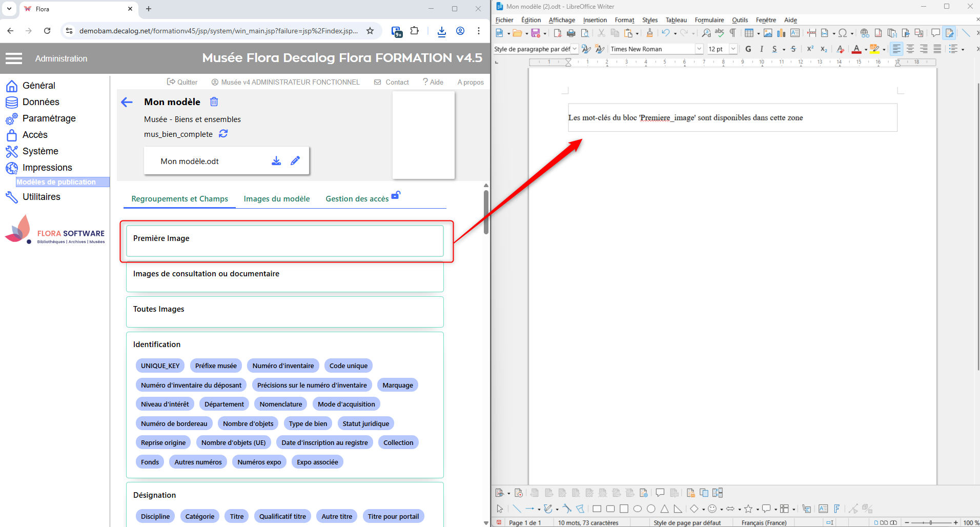
Task: Toggle bold formatting in Writer
Action: [748, 49]
